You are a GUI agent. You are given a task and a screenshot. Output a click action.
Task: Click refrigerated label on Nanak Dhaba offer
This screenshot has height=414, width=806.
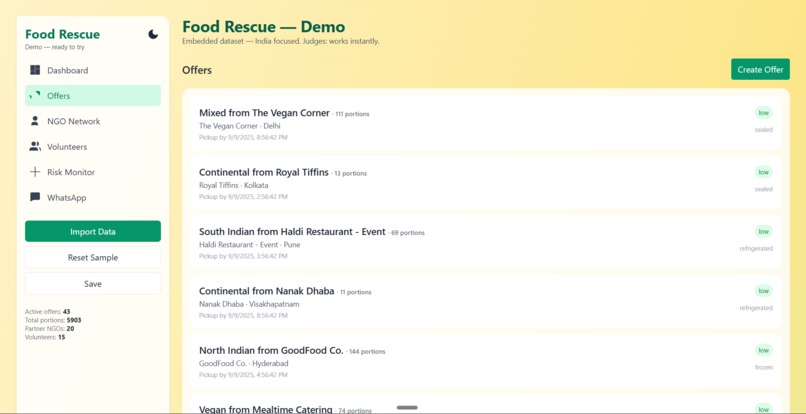click(x=756, y=308)
